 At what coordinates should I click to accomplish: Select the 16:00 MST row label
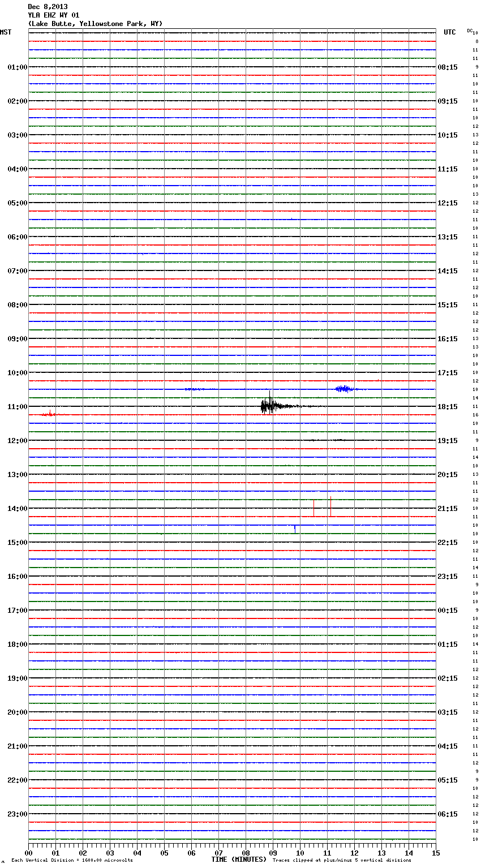tap(17, 577)
